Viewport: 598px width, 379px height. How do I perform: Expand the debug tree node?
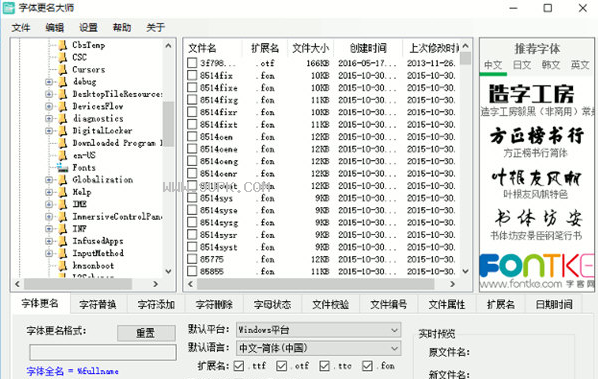[49, 82]
